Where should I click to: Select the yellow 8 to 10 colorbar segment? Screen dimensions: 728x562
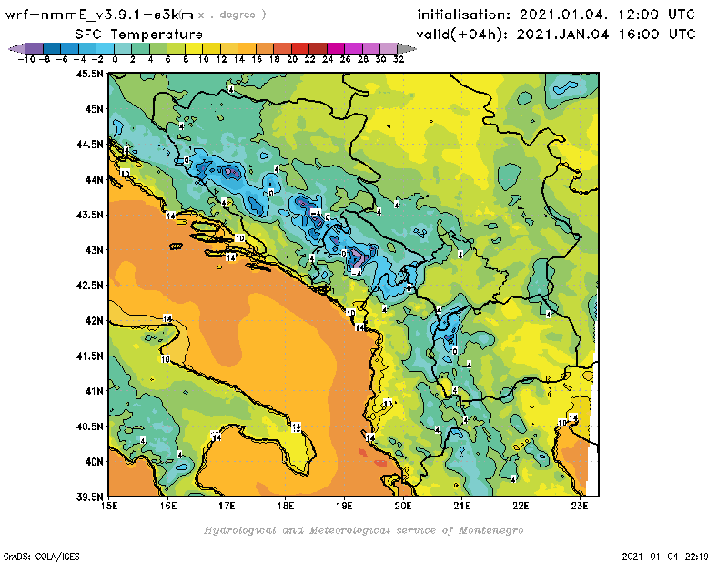(x=194, y=48)
